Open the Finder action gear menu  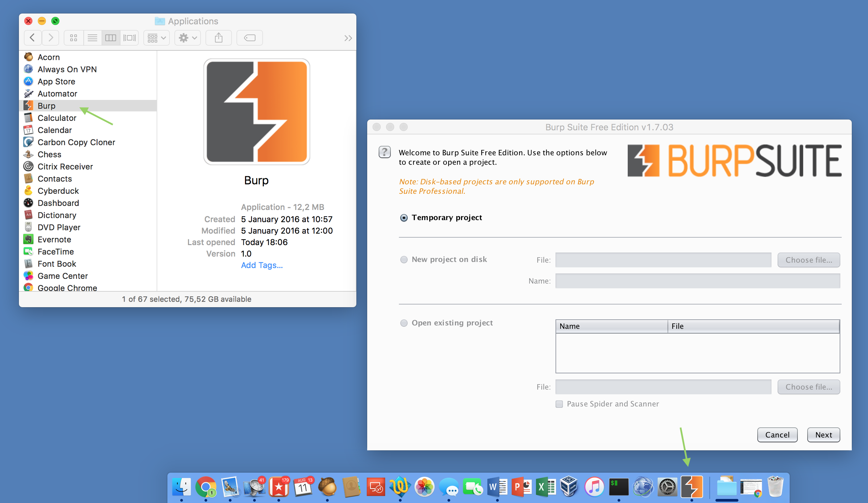(x=188, y=37)
